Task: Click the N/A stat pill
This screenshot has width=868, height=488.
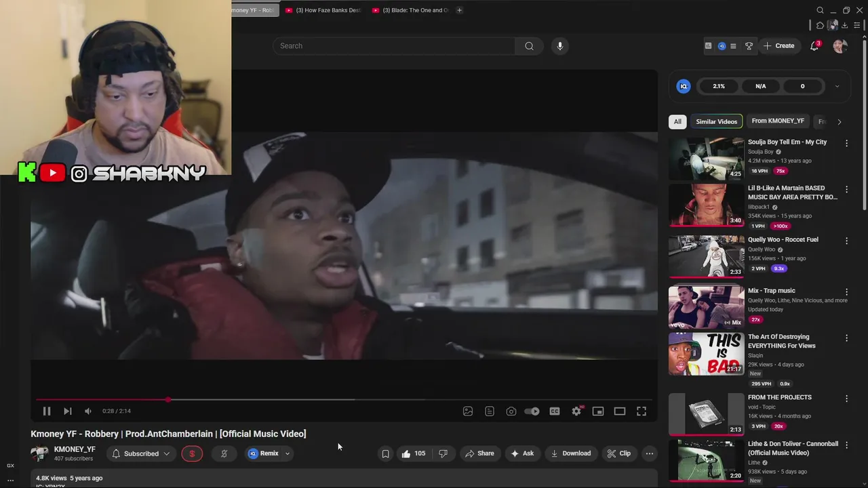Action: [761, 86]
